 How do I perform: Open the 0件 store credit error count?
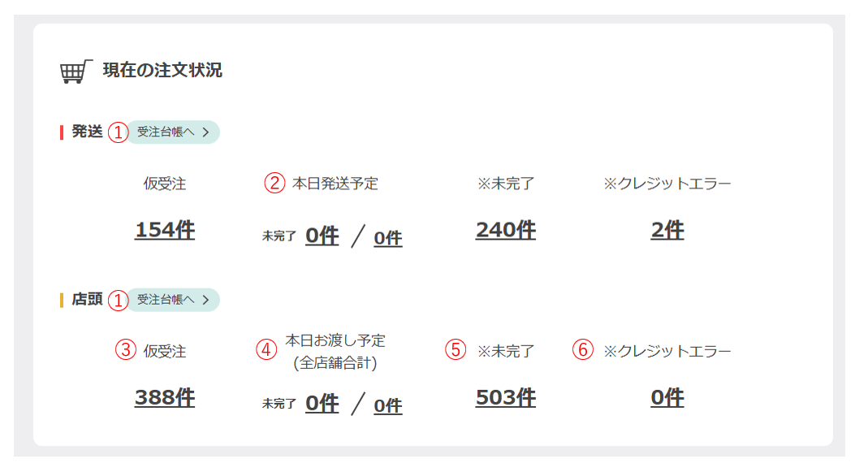667,398
